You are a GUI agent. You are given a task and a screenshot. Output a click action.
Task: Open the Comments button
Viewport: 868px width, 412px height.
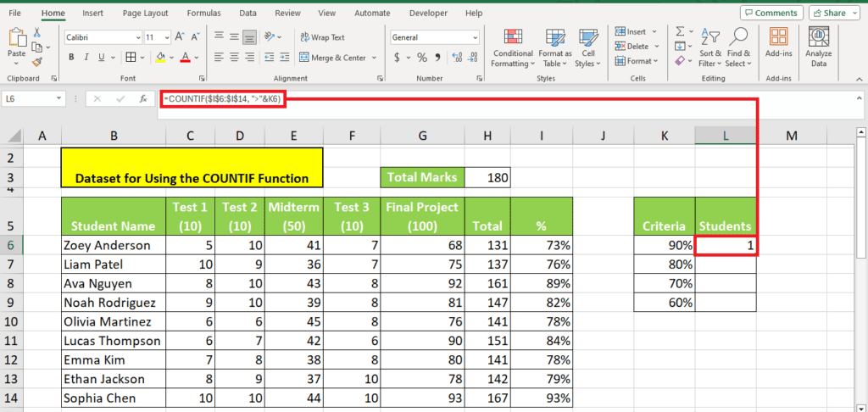tap(771, 14)
